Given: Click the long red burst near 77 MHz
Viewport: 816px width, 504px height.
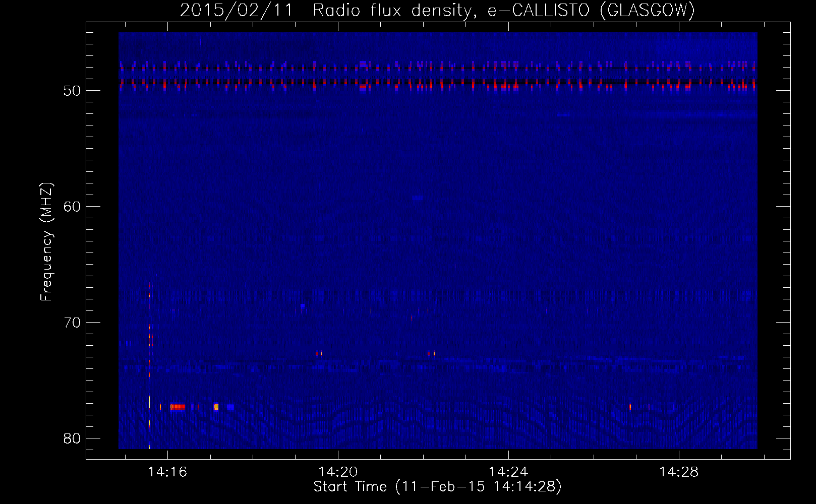Looking at the screenshot, I should (x=178, y=407).
